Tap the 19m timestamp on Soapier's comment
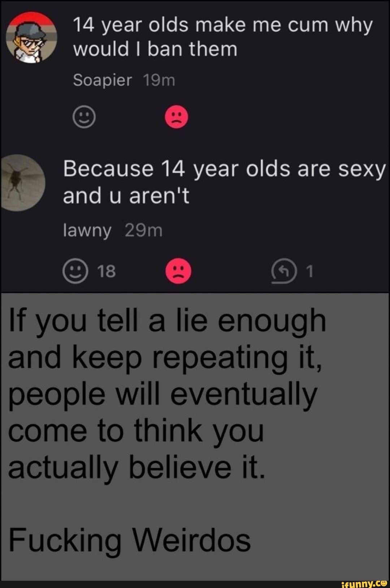This screenshot has width=390, height=588. 159,80
